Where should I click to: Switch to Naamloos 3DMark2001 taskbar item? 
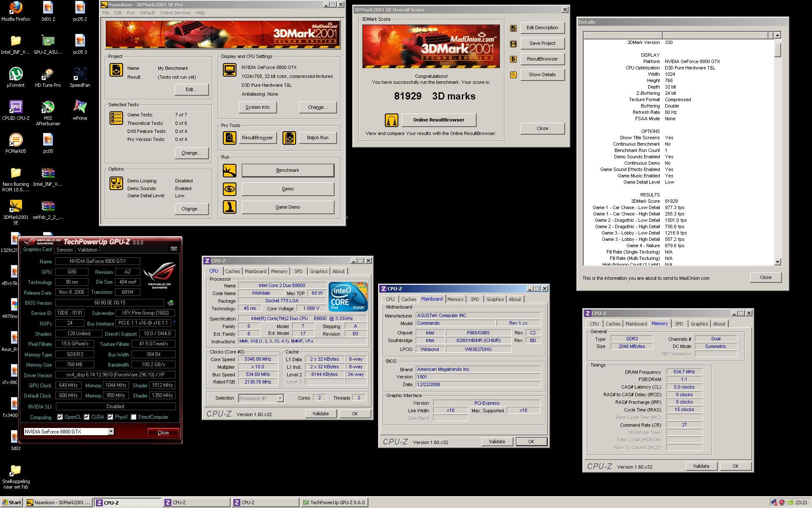pyautogui.click(x=58, y=502)
